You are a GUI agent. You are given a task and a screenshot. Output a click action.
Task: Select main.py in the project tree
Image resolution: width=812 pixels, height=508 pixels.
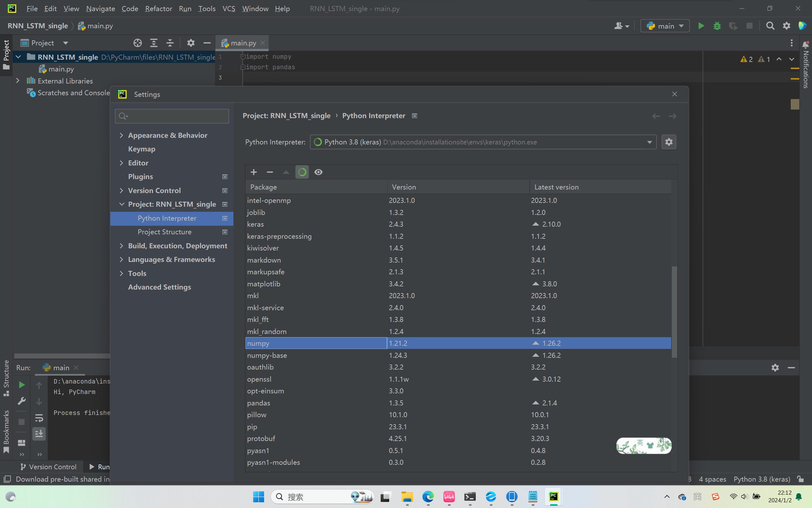pos(61,69)
